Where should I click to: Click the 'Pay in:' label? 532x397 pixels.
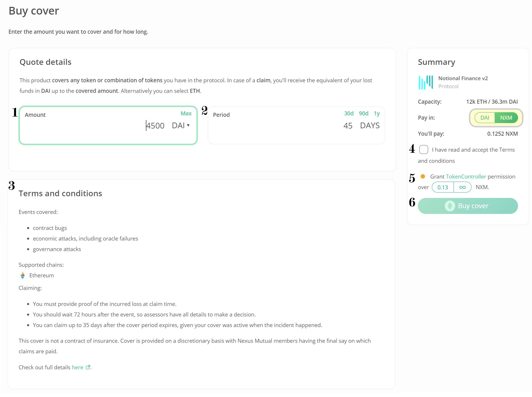coord(426,118)
